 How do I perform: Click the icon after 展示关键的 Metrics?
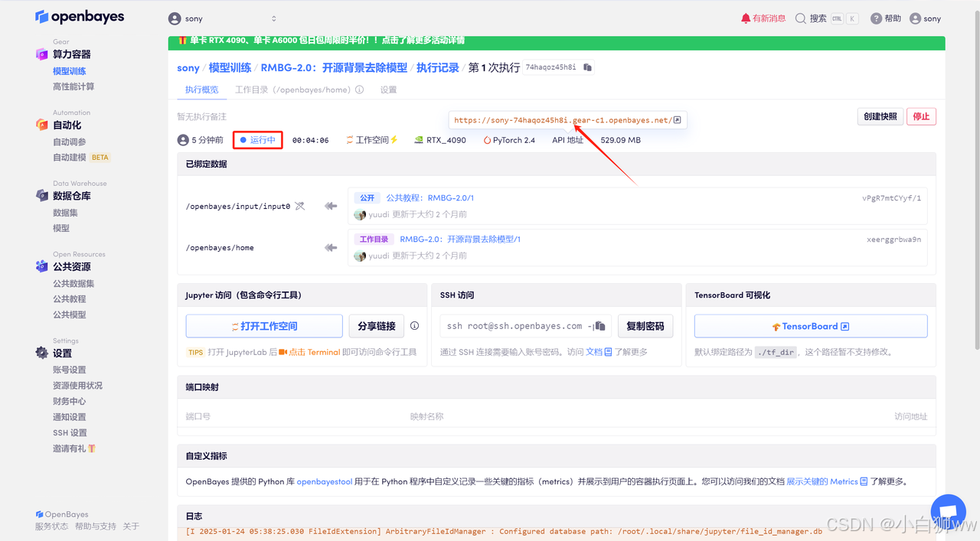click(864, 481)
